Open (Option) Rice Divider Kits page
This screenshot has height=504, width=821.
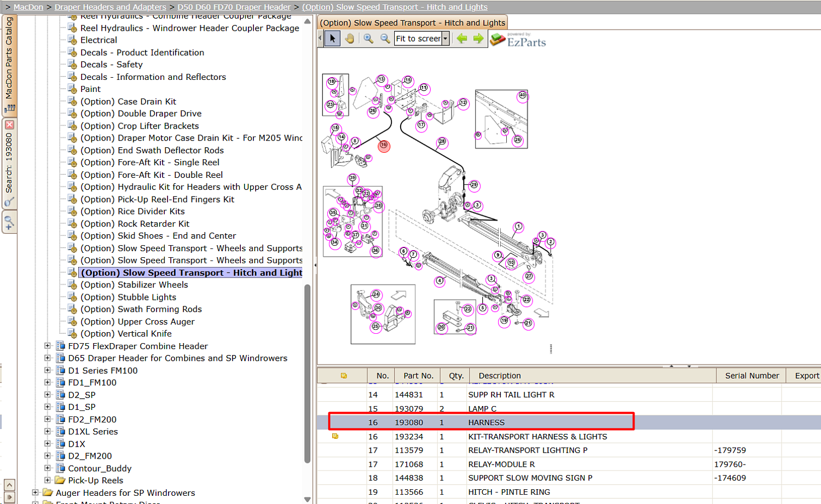click(x=132, y=211)
